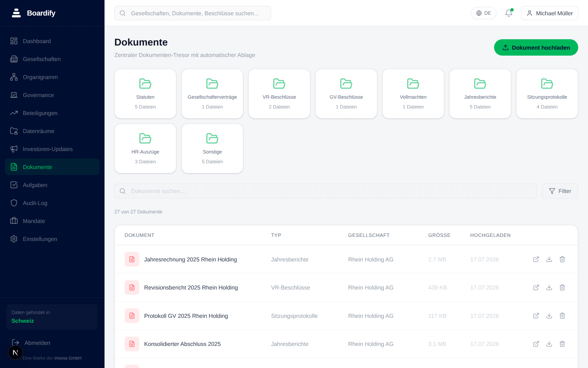Delete Protokoll GV 2025 Rhein Holding
588x368 pixels.
pyautogui.click(x=562, y=316)
